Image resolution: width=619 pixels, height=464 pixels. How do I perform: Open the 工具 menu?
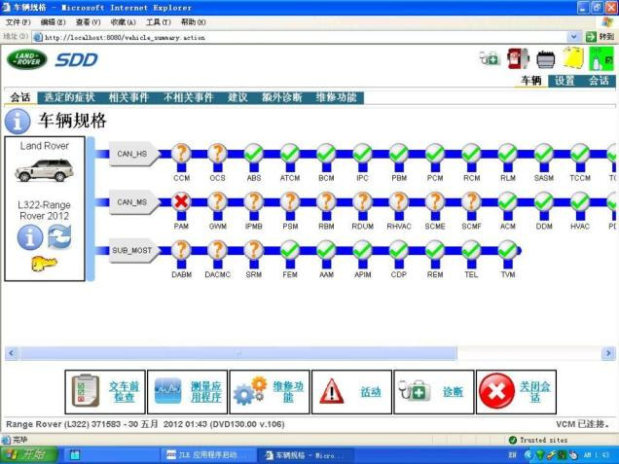158,22
